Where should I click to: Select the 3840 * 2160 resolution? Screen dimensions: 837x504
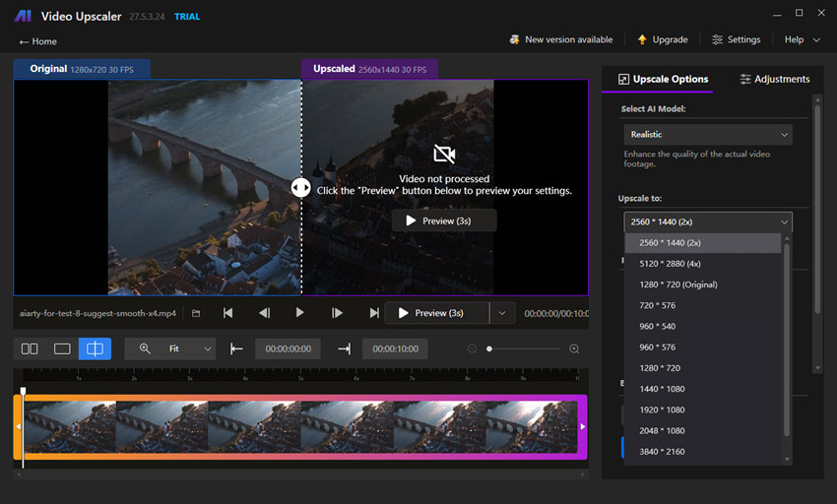pyautogui.click(x=702, y=451)
